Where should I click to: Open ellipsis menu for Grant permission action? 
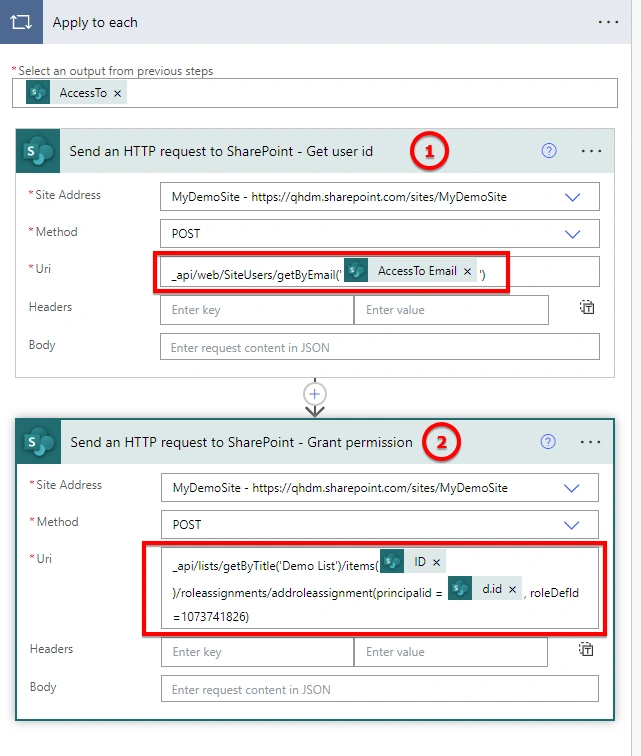[x=590, y=442]
